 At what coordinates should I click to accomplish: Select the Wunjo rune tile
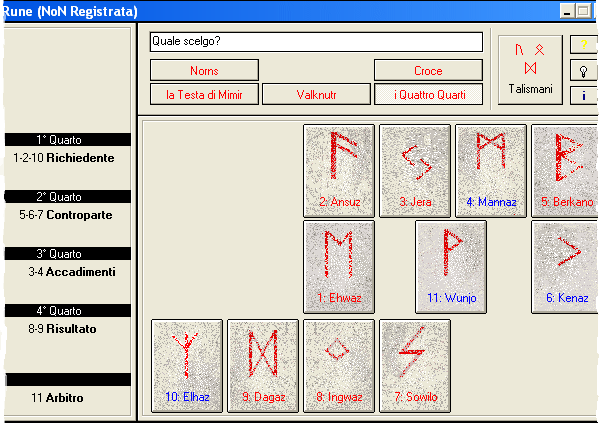click(x=451, y=266)
